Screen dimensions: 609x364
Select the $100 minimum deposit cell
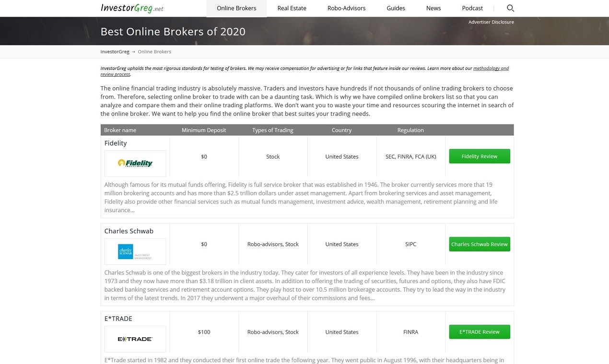[x=204, y=332]
